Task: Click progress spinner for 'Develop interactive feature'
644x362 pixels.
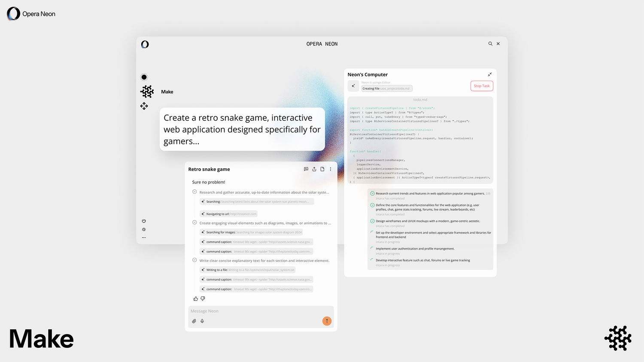Action: pyautogui.click(x=372, y=260)
